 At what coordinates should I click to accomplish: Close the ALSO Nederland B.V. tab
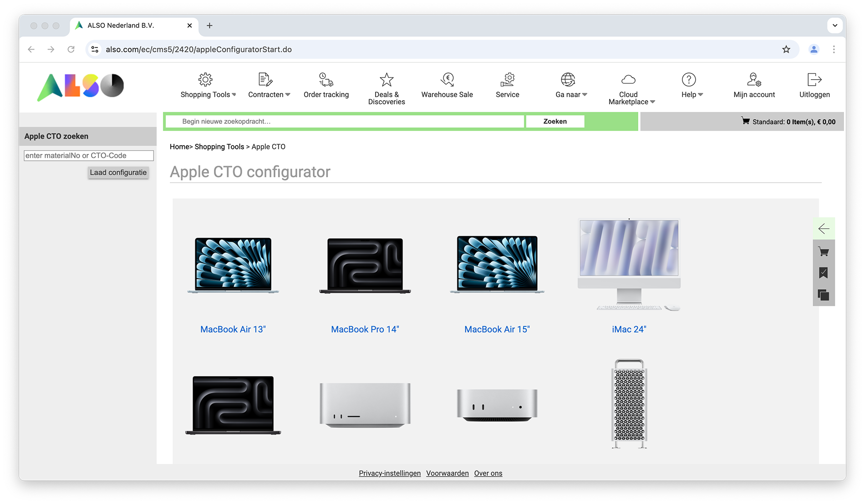(x=189, y=25)
